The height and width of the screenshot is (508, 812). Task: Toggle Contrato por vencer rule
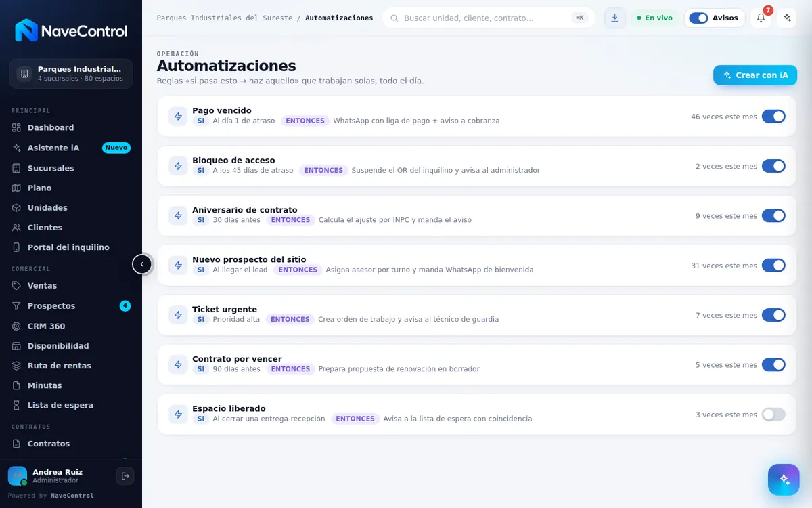point(773,365)
